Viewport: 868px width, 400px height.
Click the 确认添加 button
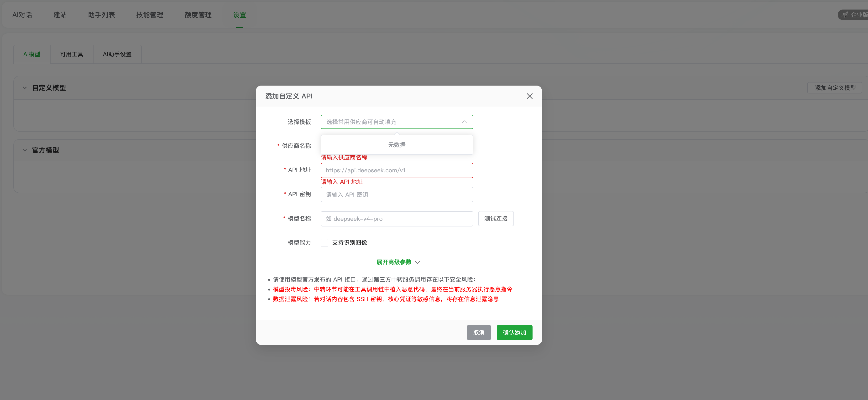(514, 332)
